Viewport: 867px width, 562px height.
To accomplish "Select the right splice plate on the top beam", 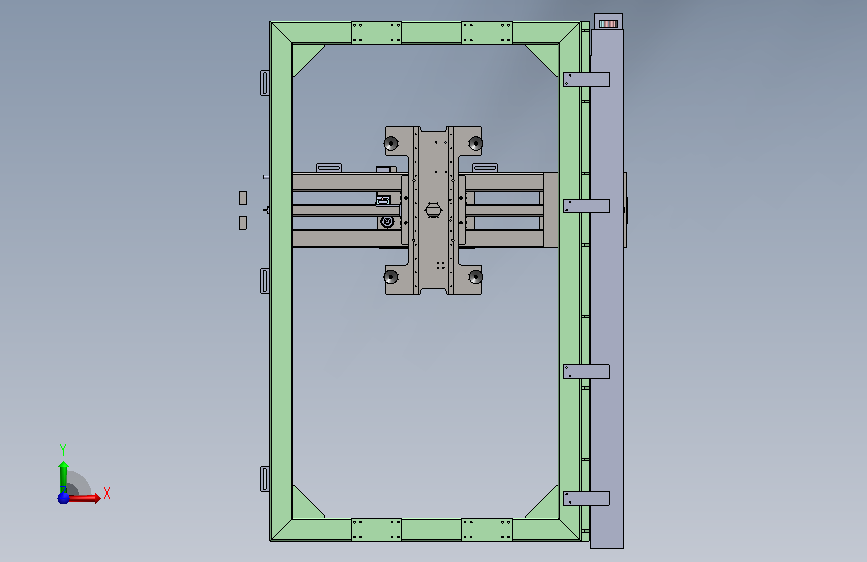I will pos(487,33).
